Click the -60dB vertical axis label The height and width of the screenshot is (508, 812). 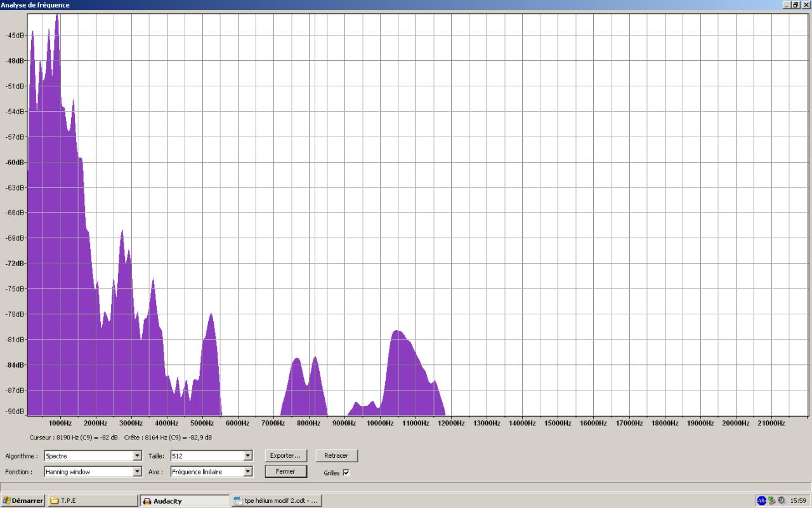pos(14,162)
